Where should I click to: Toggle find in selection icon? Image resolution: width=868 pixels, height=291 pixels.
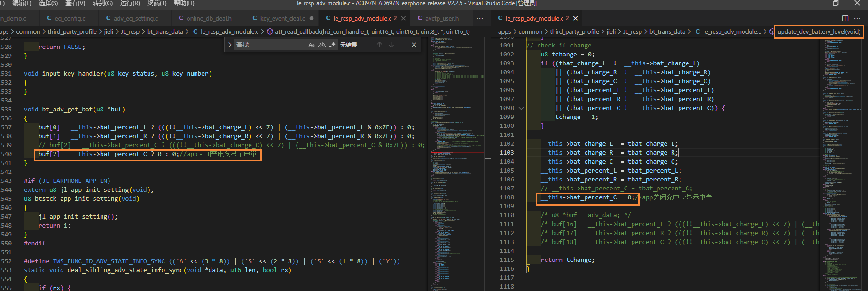(x=402, y=45)
